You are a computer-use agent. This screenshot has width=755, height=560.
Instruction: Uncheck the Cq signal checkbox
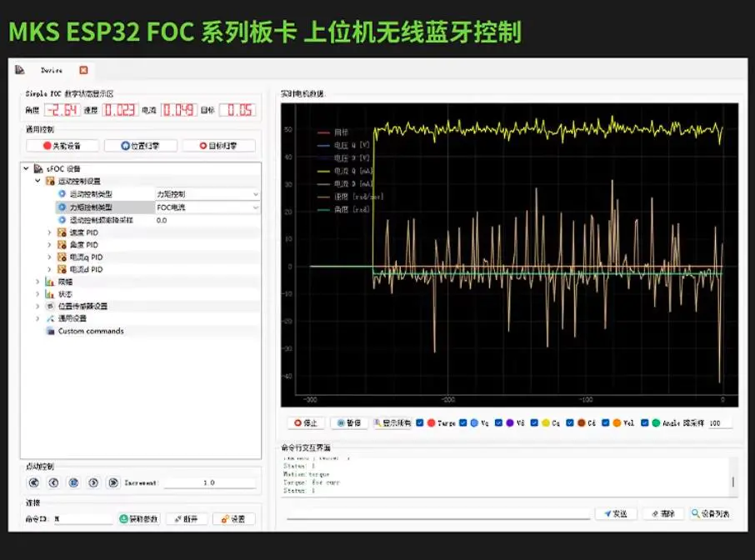pyautogui.click(x=534, y=422)
